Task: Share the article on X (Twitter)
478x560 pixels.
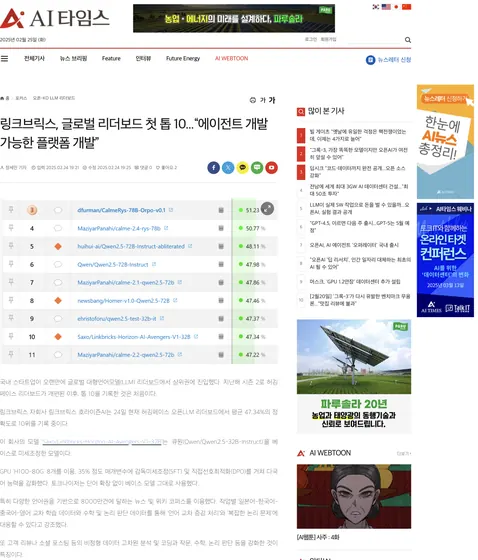Action: click(228, 168)
